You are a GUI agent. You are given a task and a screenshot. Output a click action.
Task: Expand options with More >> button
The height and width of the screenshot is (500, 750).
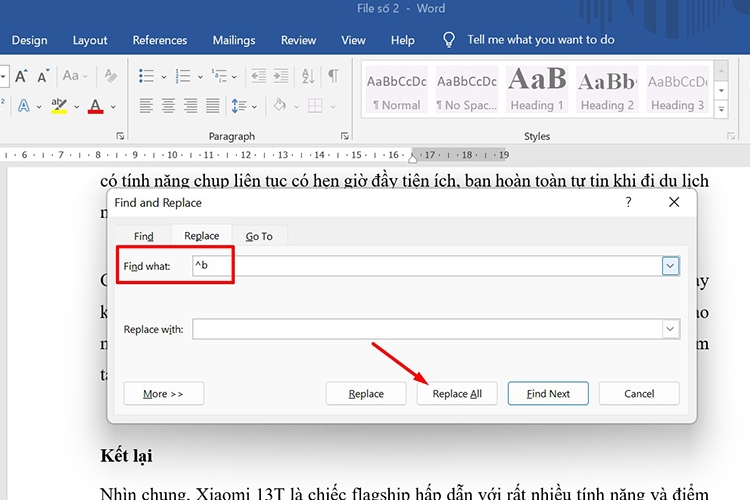tap(163, 393)
